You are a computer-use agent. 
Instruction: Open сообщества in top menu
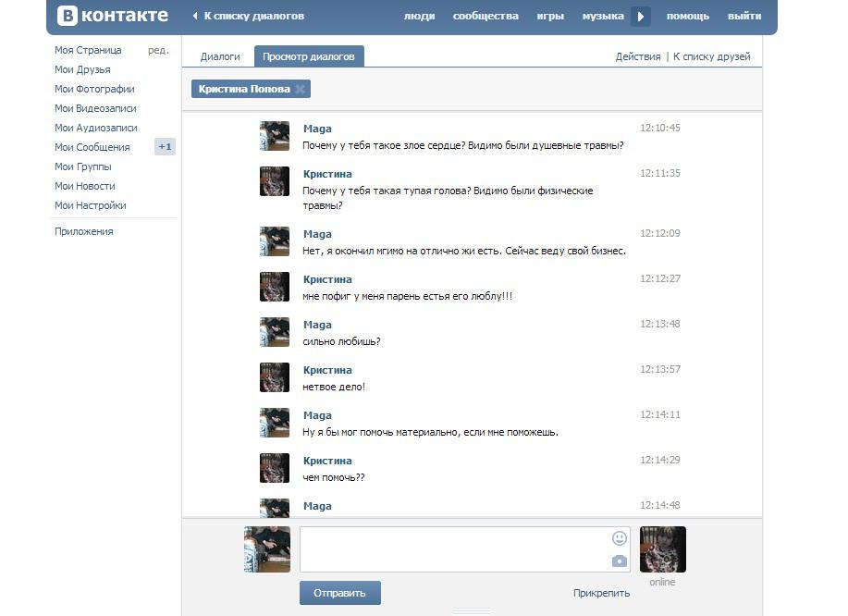point(485,17)
